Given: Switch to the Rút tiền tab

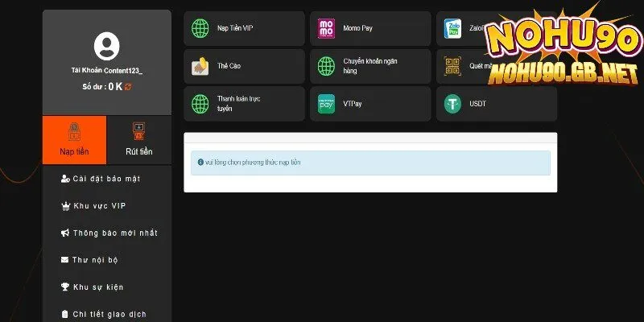Looking at the screenshot, I should [x=139, y=140].
